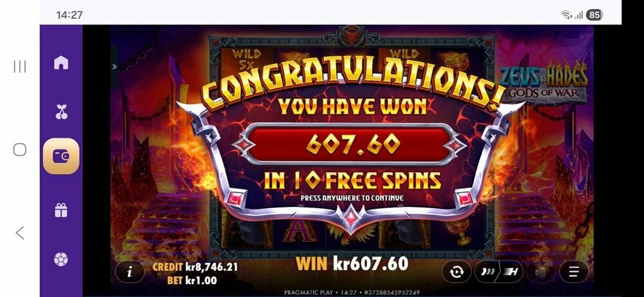Tap the Android back arrow
Viewport: 644px width, 297px height.
point(20,233)
